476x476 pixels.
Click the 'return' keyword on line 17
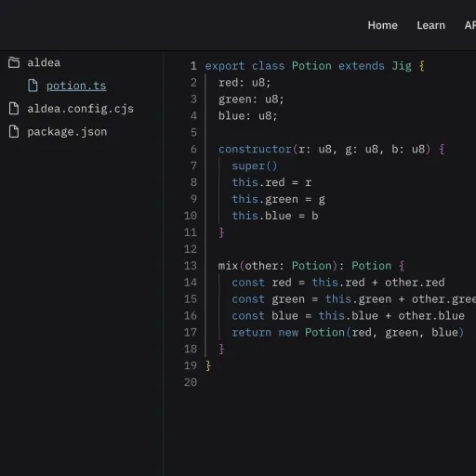coord(251,333)
